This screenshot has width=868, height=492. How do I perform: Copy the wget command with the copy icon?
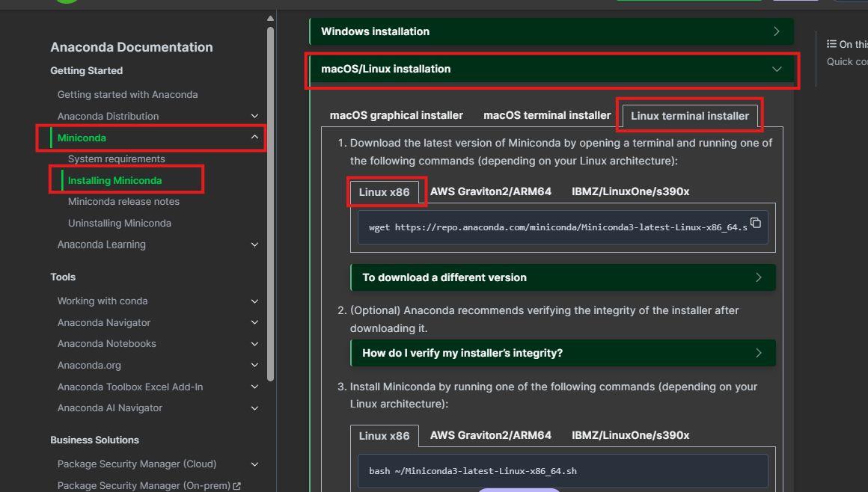pos(756,223)
